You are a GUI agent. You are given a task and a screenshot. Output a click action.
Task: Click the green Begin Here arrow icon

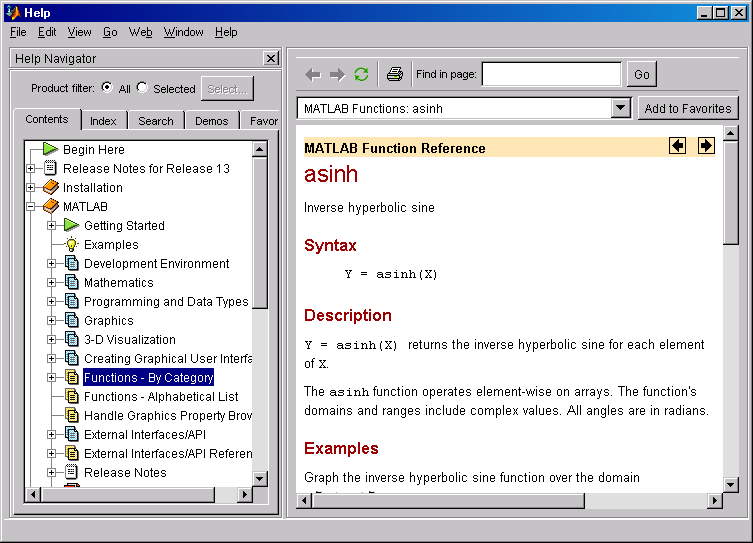[x=50, y=149]
